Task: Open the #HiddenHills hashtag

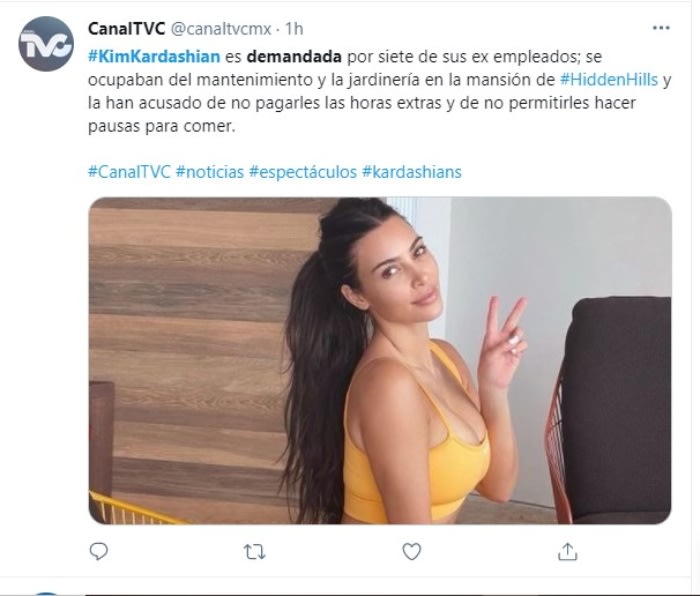Action: pyautogui.click(x=609, y=79)
